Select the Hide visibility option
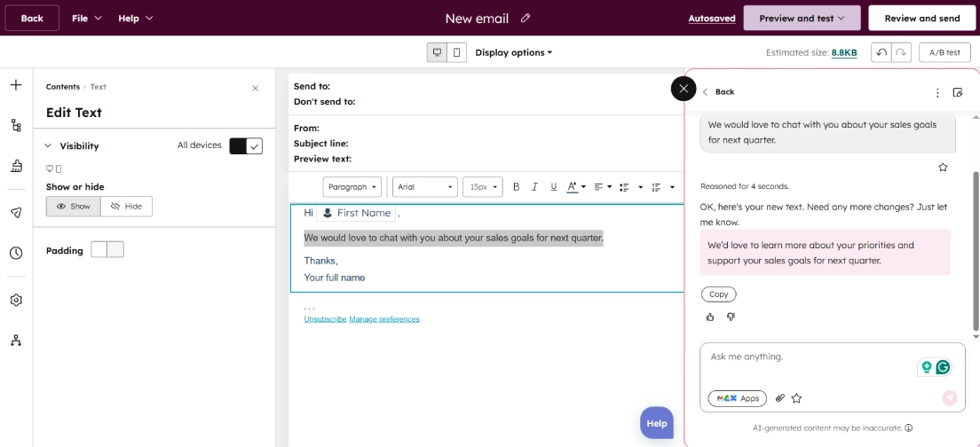The height and width of the screenshot is (447, 980). click(126, 206)
